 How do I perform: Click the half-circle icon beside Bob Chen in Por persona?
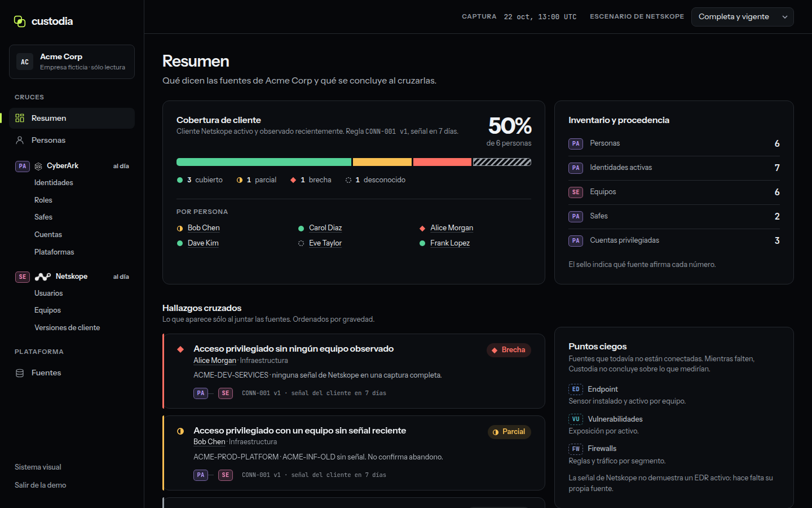point(180,229)
